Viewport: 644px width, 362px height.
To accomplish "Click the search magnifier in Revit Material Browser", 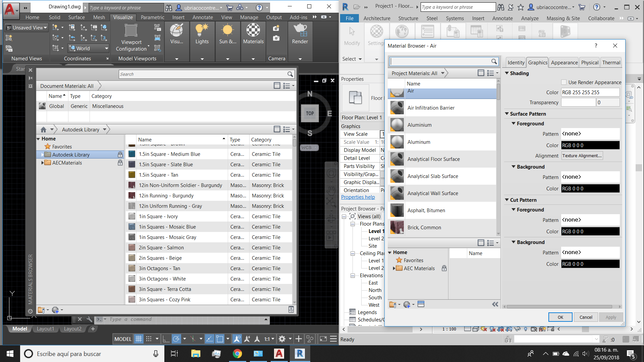I will pos(494,61).
